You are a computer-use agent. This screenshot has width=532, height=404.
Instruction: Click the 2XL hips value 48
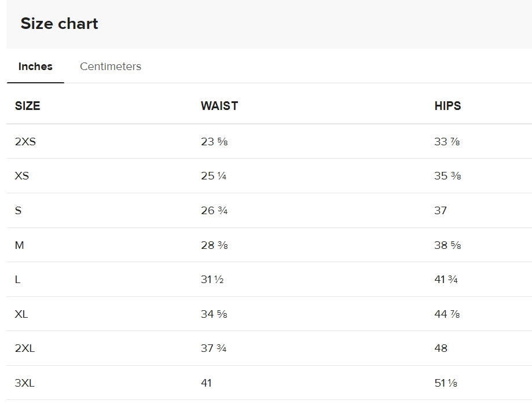click(441, 348)
